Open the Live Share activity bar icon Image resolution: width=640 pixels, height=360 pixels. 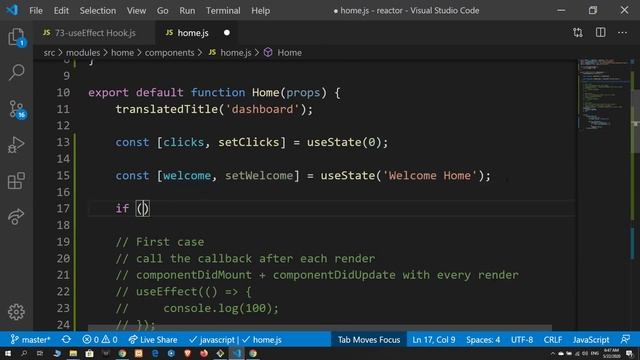click(16, 216)
